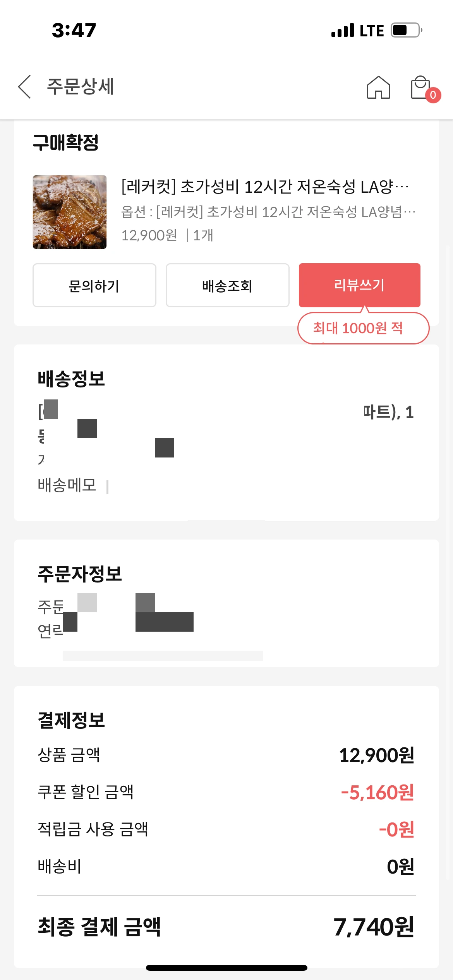Tap the 구매확정 order status heading

tap(66, 142)
